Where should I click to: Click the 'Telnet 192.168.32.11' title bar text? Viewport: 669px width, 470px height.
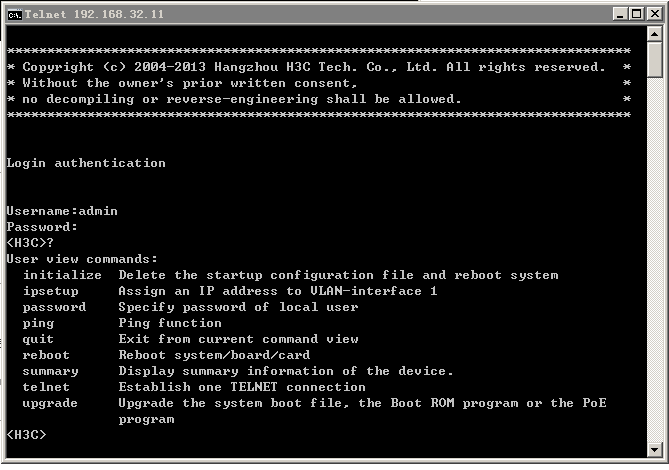(94, 14)
